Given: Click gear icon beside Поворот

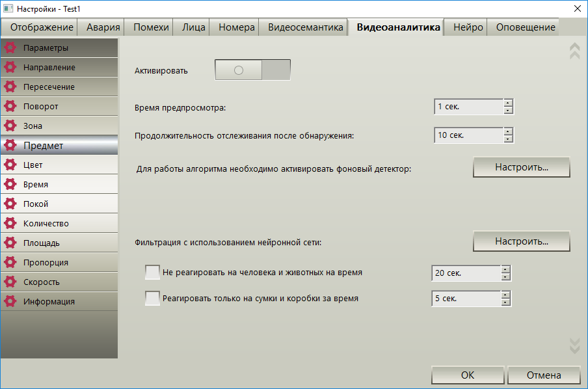Looking at the screenshot, I should click(10, 106).
